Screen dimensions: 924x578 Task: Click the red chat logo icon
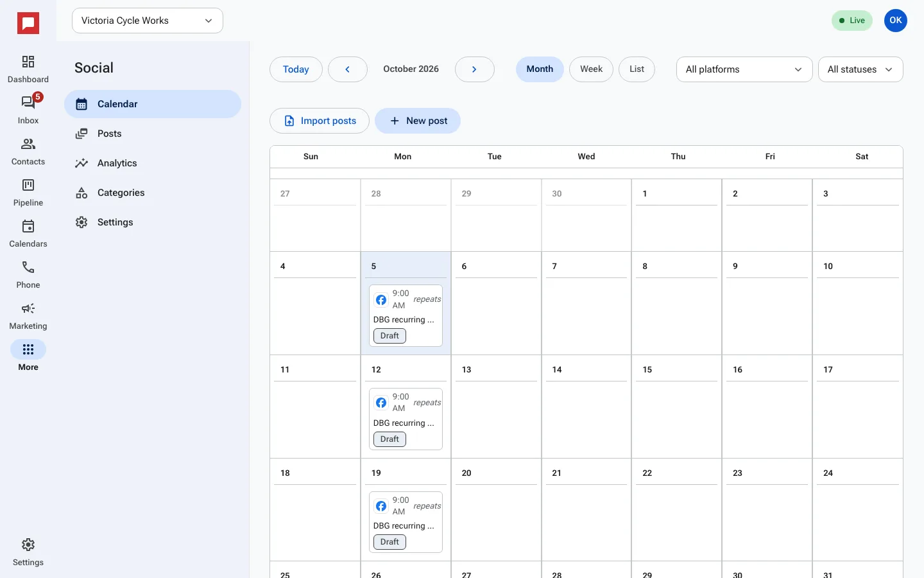pyautogui.click(x=28, y=23)
